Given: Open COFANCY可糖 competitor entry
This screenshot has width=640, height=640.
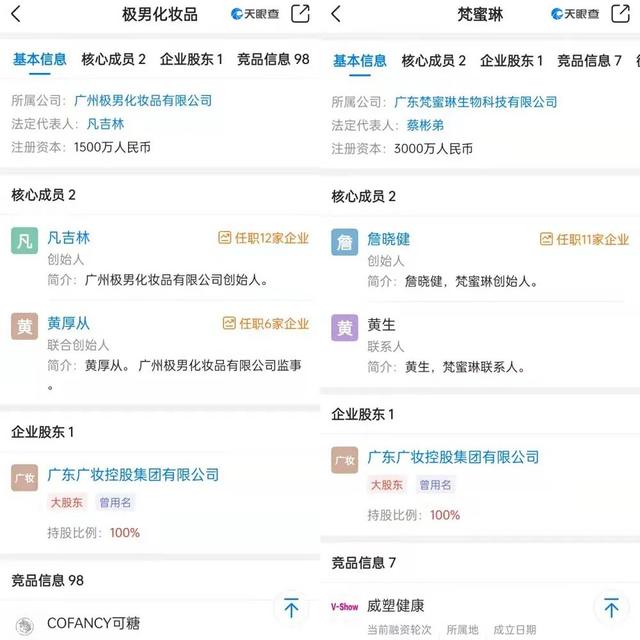Looking at the screenshot, I should (93, 623).
